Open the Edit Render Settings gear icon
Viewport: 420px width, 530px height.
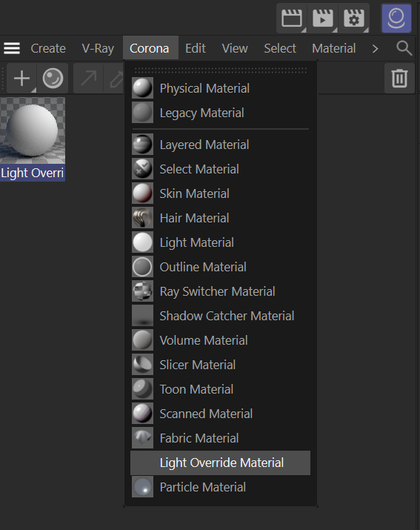pos(354,19)
